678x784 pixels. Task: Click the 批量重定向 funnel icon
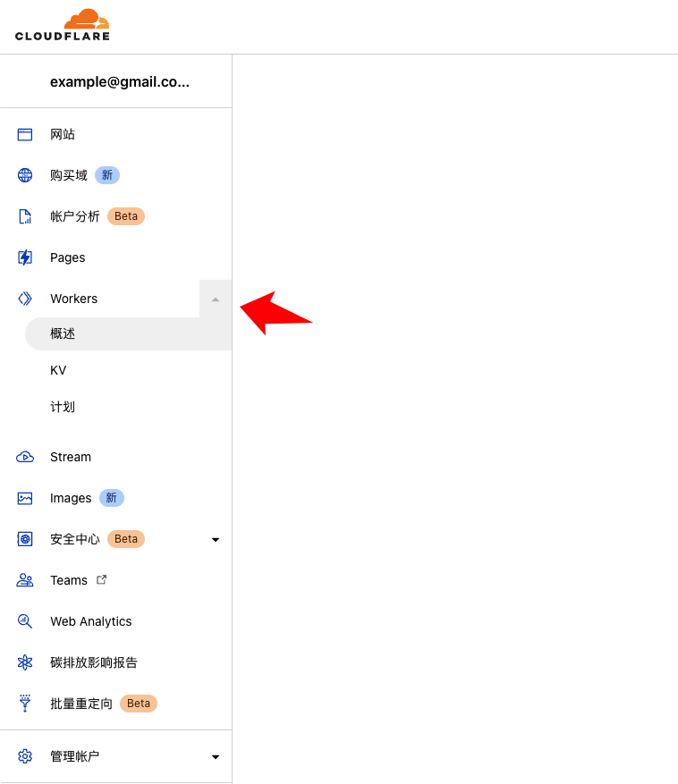[x=25, y=704]
